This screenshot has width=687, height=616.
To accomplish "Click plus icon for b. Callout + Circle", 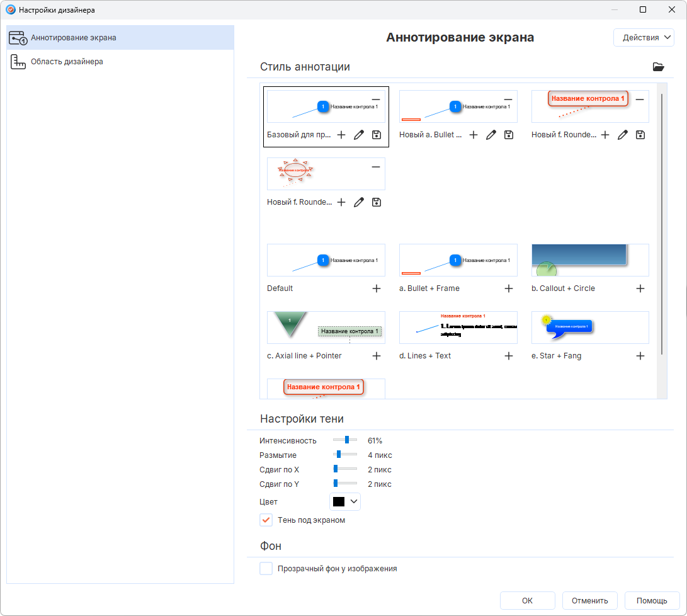I will (x=640, y=288).
